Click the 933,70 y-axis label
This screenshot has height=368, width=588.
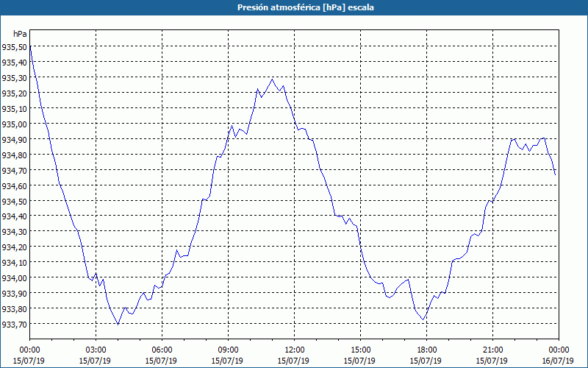14,324
